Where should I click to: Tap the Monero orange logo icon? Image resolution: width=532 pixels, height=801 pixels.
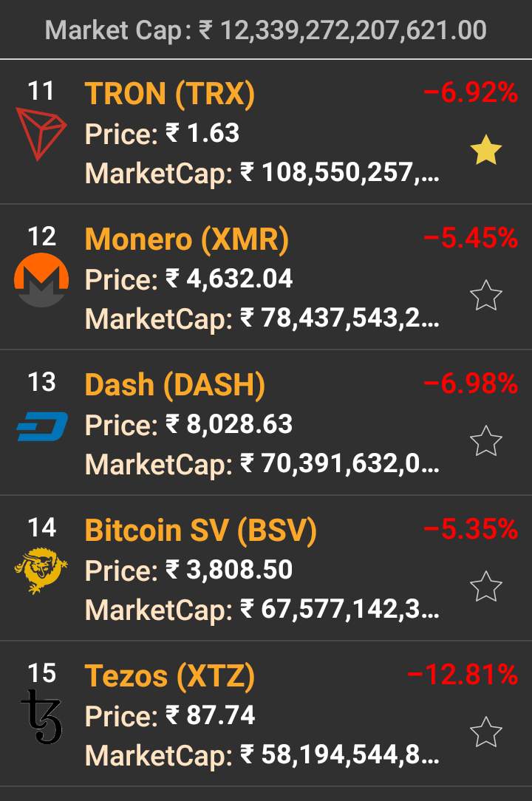(x=41, y=280)
